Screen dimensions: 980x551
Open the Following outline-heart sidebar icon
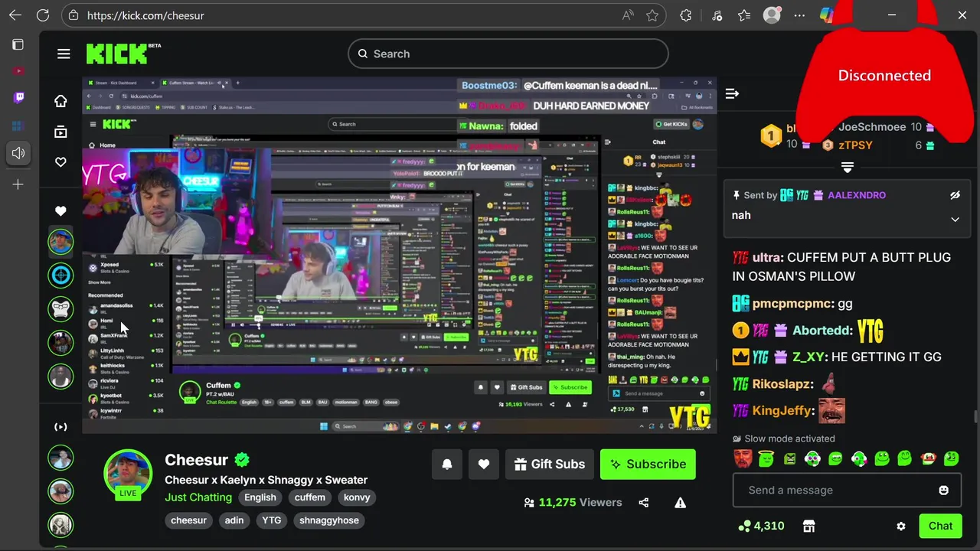60,162
